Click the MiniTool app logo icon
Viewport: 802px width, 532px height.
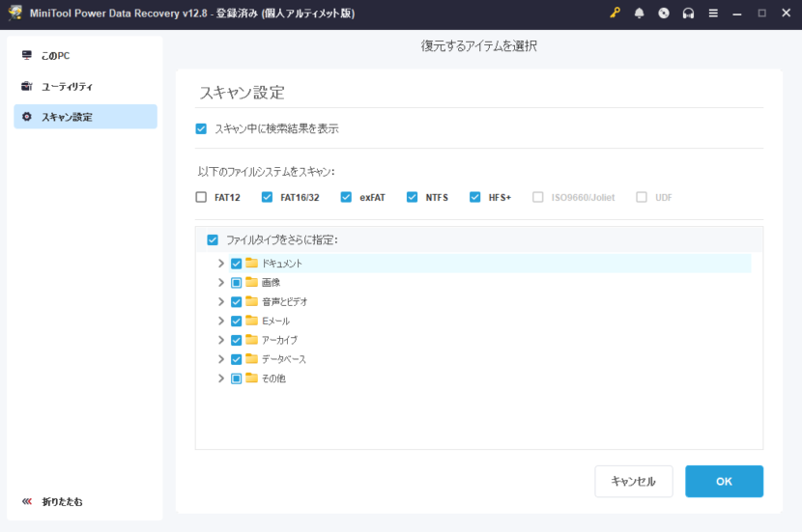[14, 13]
